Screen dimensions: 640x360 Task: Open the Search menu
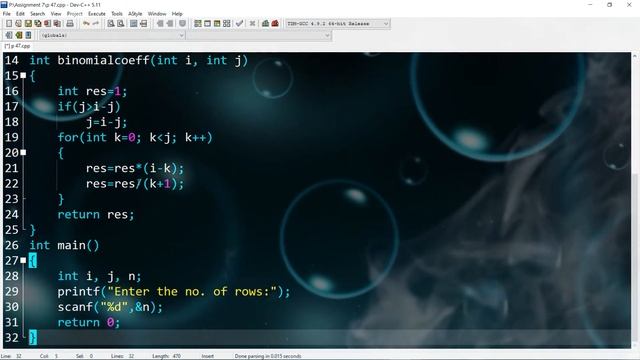tap(38, 13)
